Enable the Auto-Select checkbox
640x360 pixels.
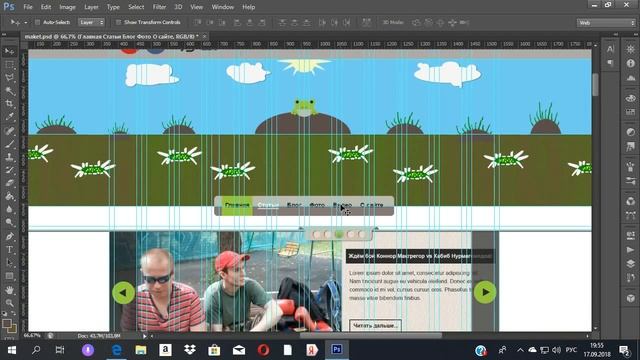coord(38,22)
